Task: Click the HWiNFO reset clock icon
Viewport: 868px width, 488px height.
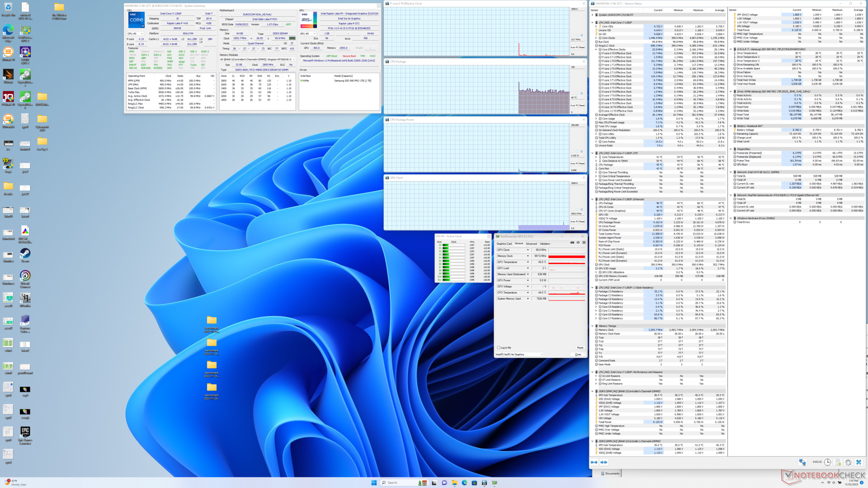Action: point(827,462)
